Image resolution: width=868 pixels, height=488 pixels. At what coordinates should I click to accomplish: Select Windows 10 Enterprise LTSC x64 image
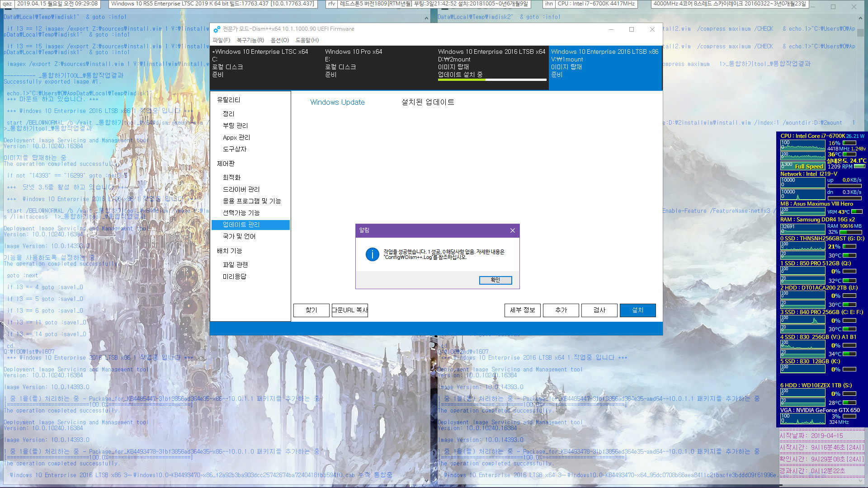(x=266, y=68)
